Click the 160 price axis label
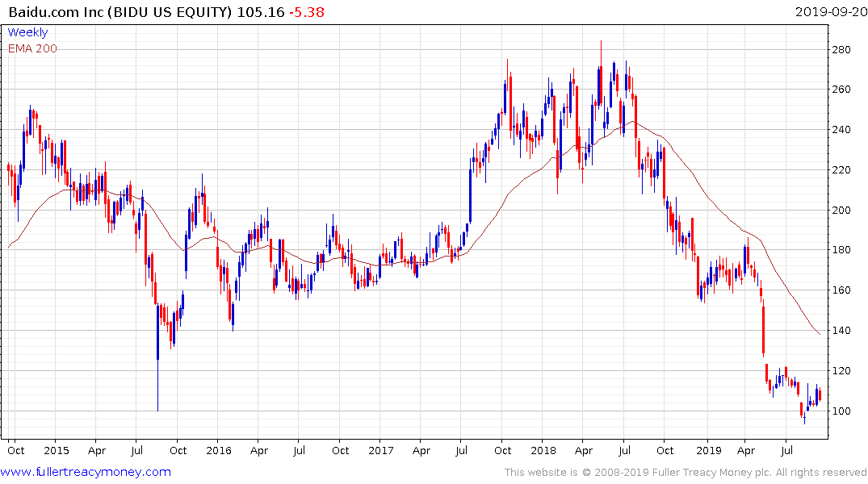Viewport: 868px width, 484px height. 841,290
